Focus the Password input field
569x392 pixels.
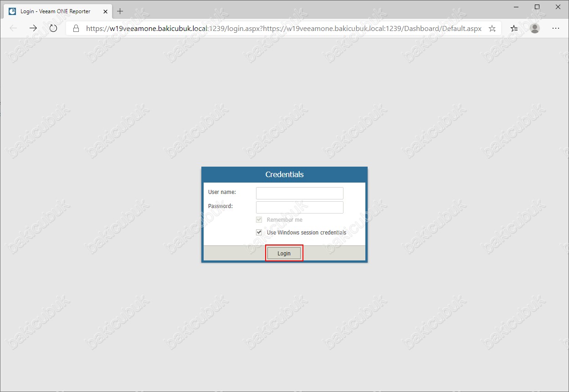tap(300, 207)
